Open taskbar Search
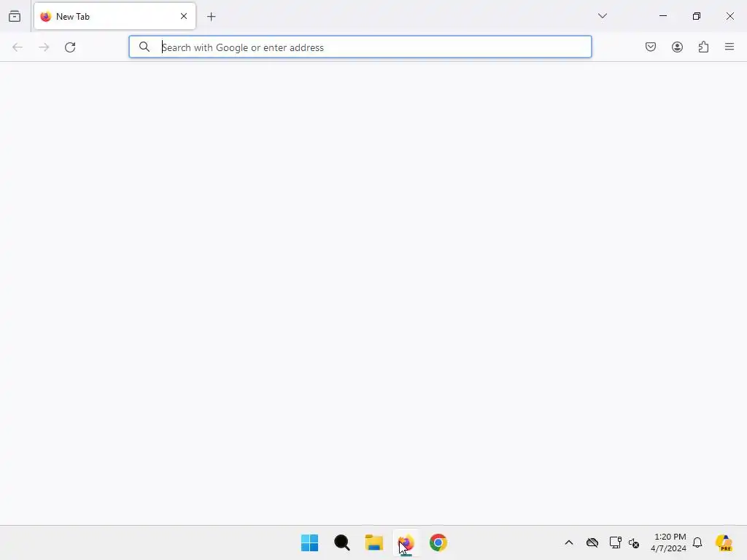The width and height of the screenshot is (747, 560). pos(342,542)
